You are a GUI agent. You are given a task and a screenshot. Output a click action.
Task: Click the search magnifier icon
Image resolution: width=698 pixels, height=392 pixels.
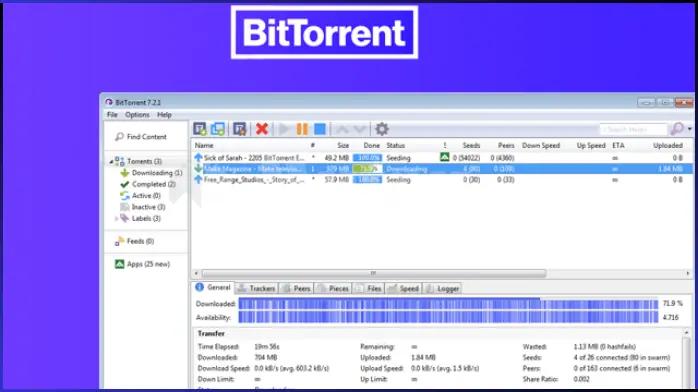click(x=677, y=129)
